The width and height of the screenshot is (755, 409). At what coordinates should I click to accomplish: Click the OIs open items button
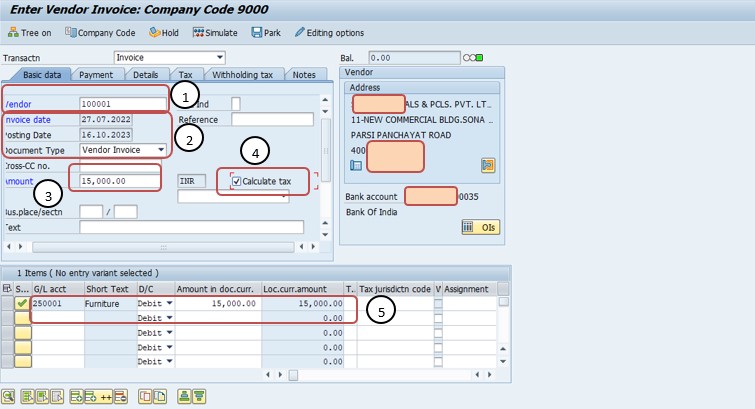point(481,227)
